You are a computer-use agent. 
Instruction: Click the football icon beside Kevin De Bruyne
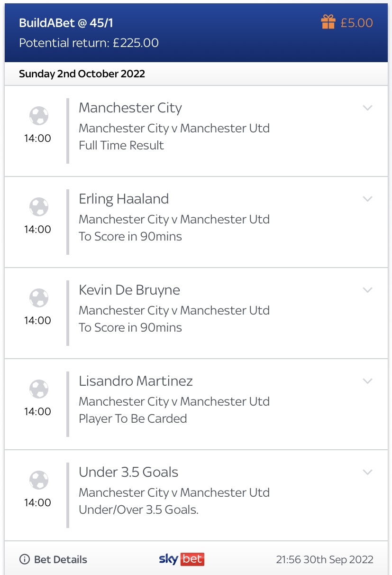(38, 297)
